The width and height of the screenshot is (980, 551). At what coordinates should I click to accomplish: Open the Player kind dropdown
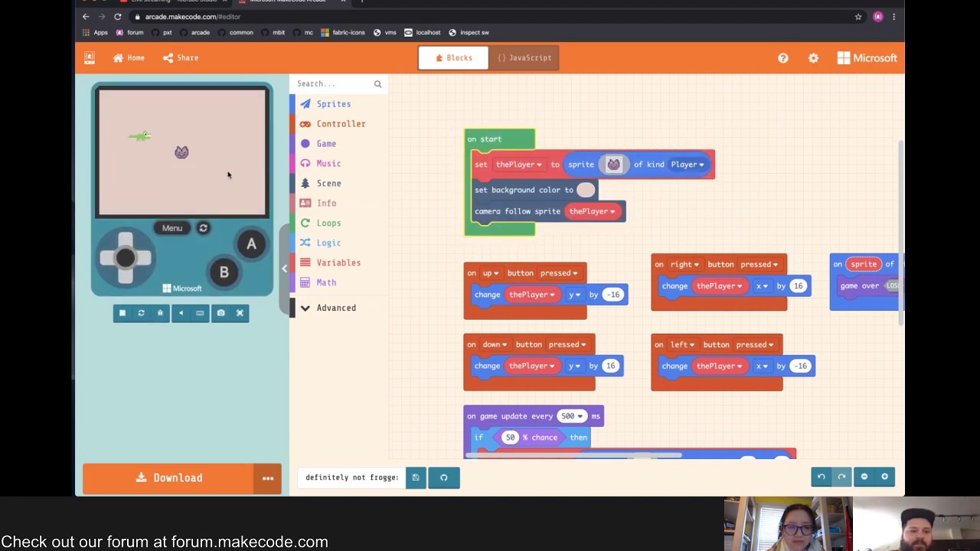point(688,165)
